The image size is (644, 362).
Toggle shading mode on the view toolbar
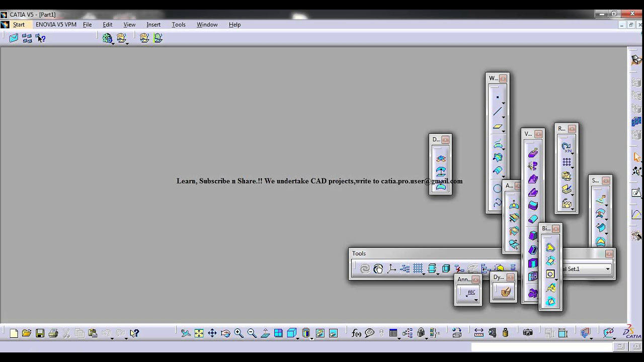pos(292,333)
